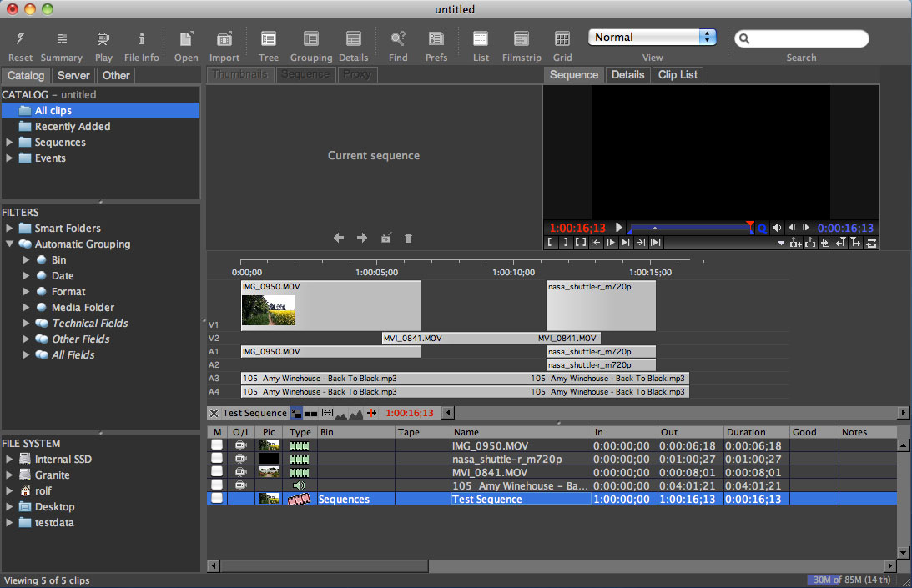
Task: Click the zoom-to-fit icon in the sequence bar
Action: click(327, 413)
